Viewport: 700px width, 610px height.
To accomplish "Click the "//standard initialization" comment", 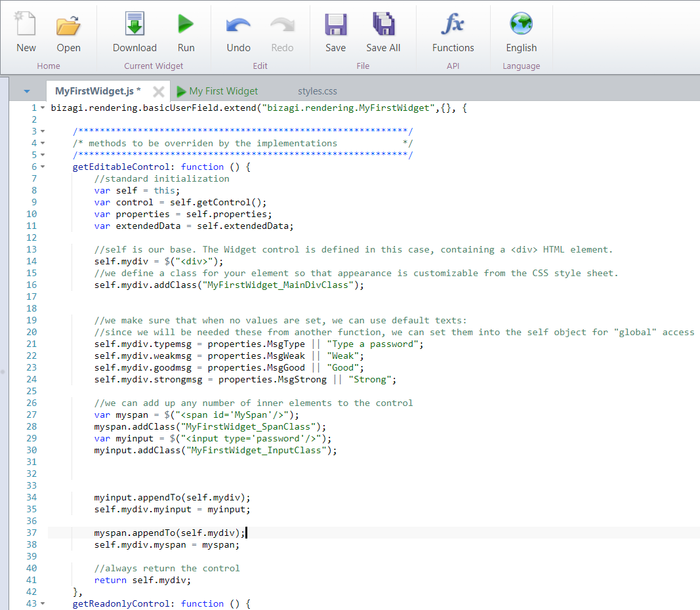I will (161, 179).
